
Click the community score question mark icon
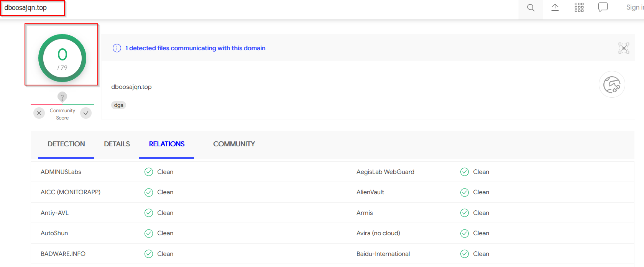click(62, 97)
